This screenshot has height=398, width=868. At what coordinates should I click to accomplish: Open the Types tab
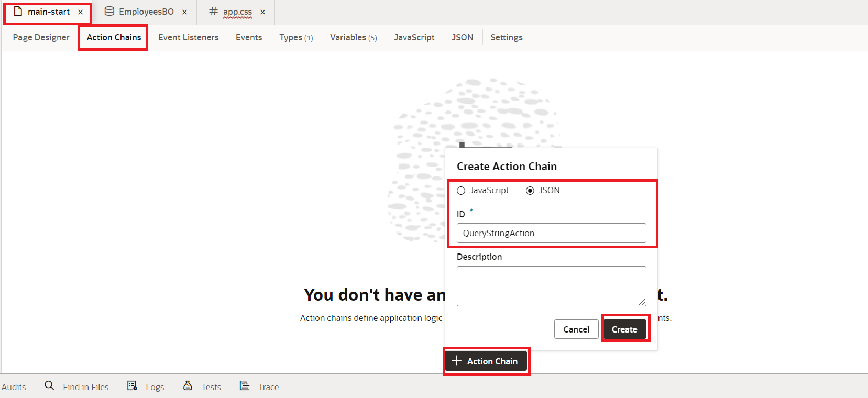[x=295, y=37]
